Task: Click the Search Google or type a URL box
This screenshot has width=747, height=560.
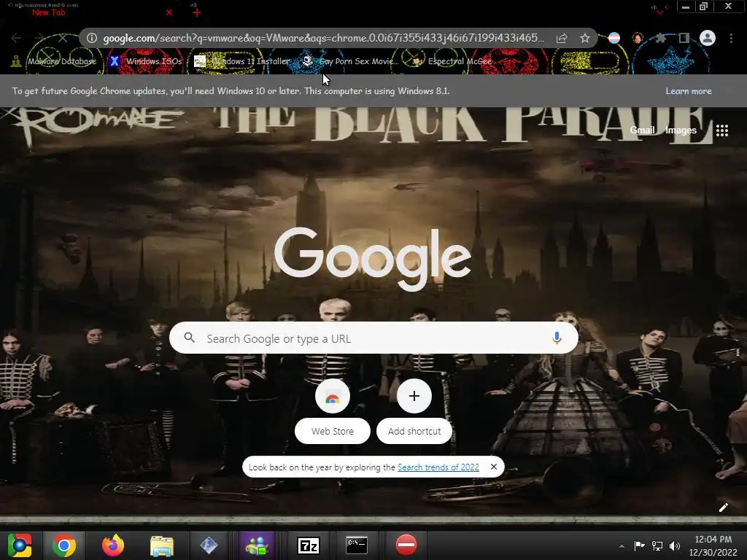Action: 373,338
